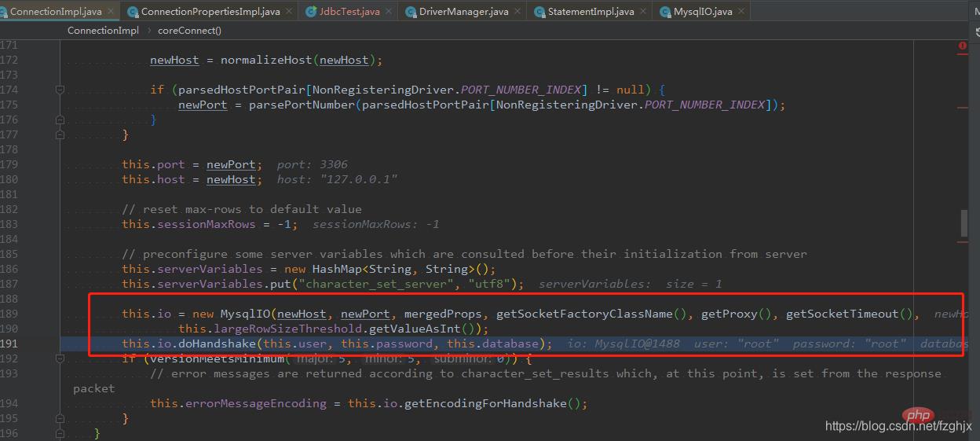
Task: Select the ConnectionImpl.java tab
Action: tap(56, 12)
